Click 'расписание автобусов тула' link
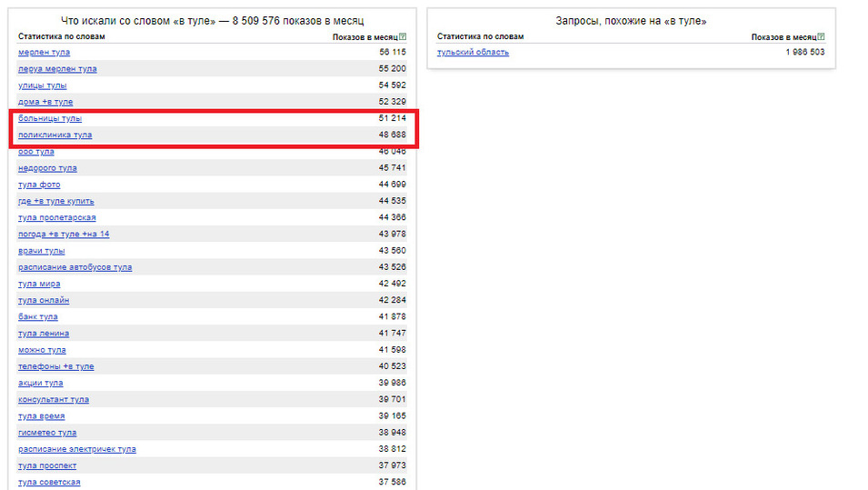The width and height of the screenshot is (868, 490). coord(75,267)
